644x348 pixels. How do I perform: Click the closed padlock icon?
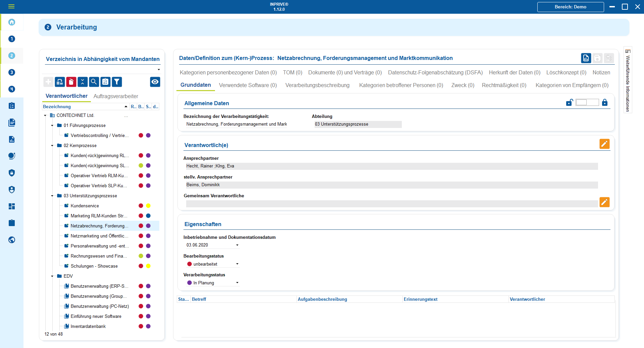[x=604, y=102]
